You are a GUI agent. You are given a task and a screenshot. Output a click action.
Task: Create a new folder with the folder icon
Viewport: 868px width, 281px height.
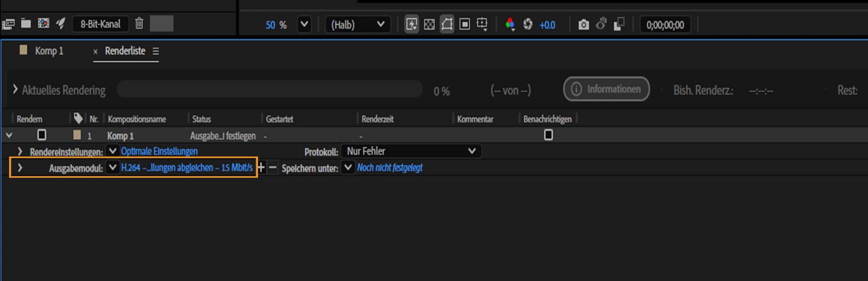point(26,23)
